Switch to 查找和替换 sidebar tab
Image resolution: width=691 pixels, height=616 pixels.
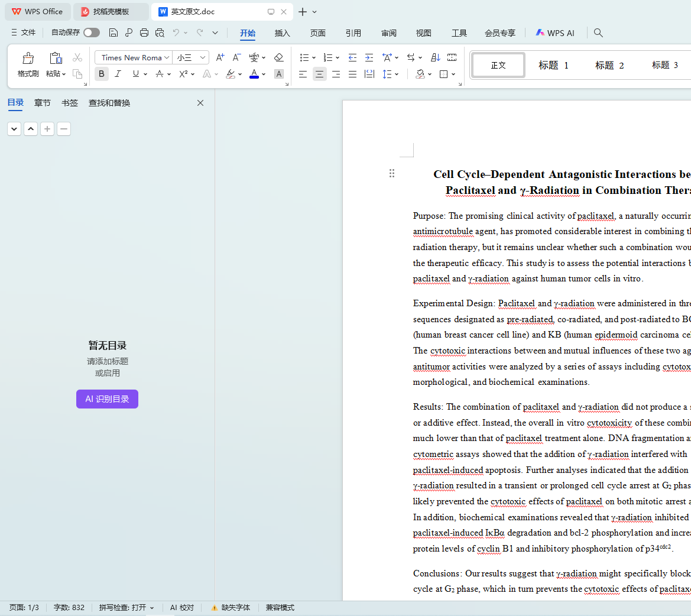tap(109, 103)
